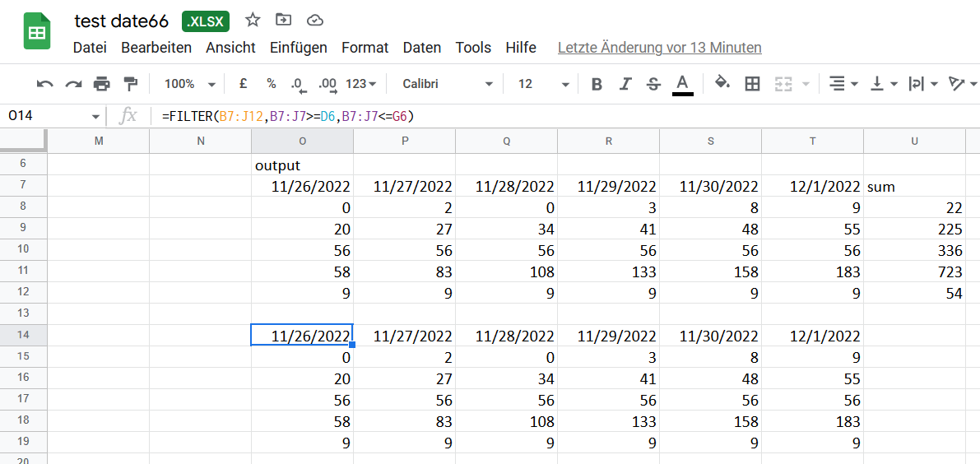Open the name box dropdown arrow

coord(95,117)
